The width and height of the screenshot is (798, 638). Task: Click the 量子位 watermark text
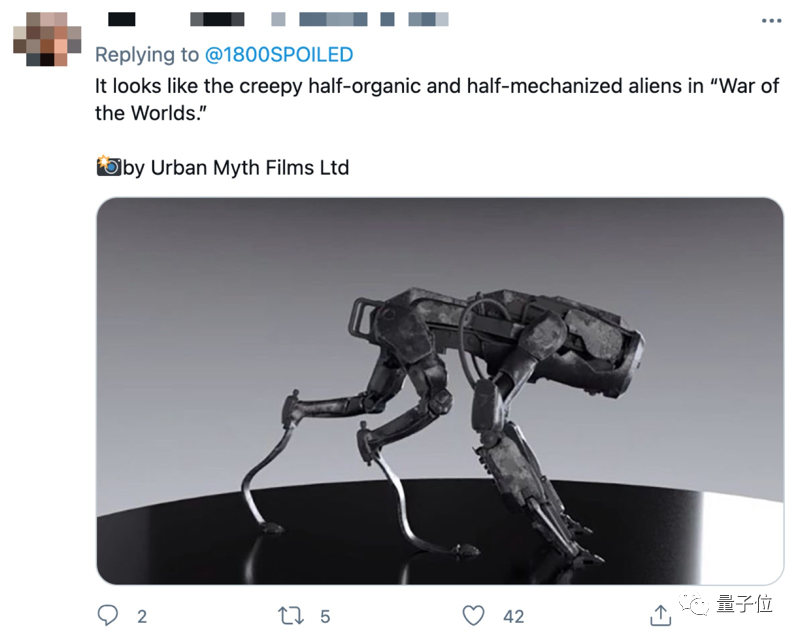click(x=745, y=605)
